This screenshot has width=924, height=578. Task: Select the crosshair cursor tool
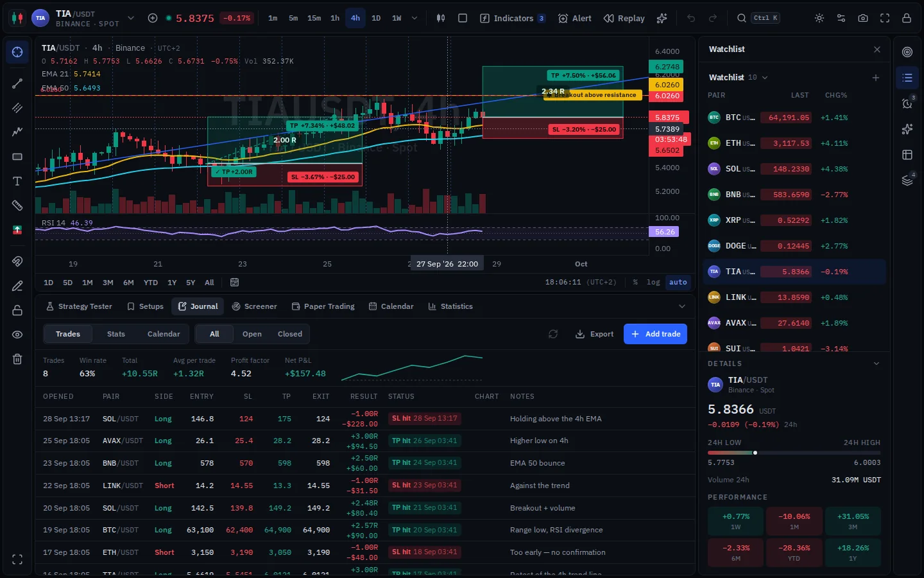(17, 52)
